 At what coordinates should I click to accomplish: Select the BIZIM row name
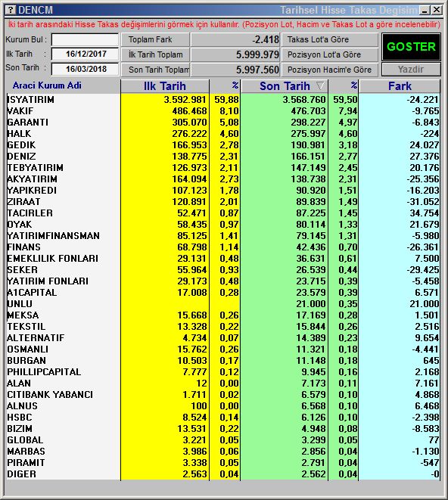(20, 429)
